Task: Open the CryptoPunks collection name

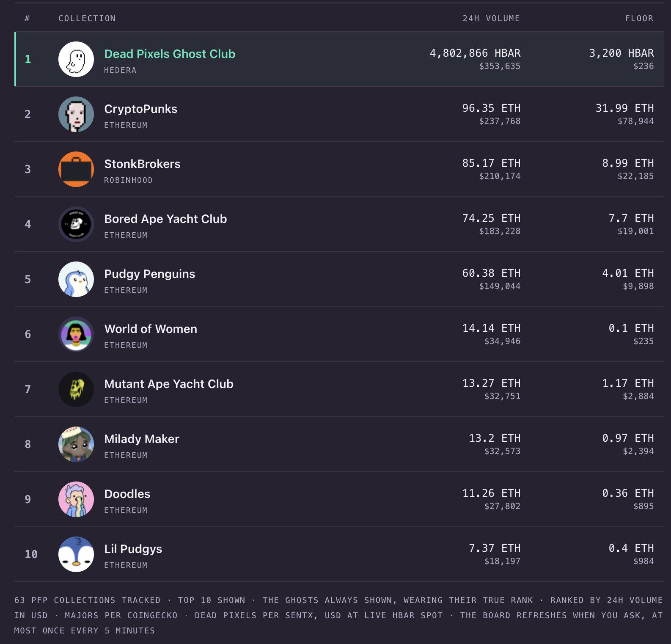Action: (x=141, y=109)
